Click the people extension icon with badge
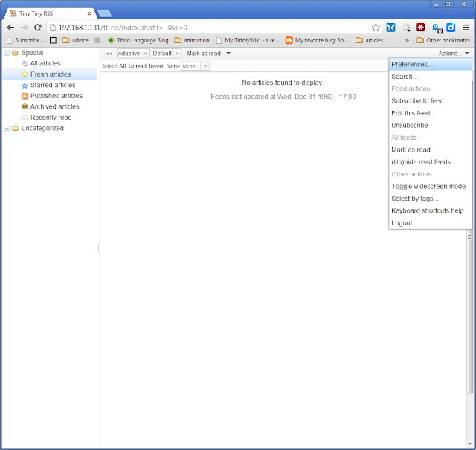The width and height of the screenshot is (476, 450). (437, 28)
